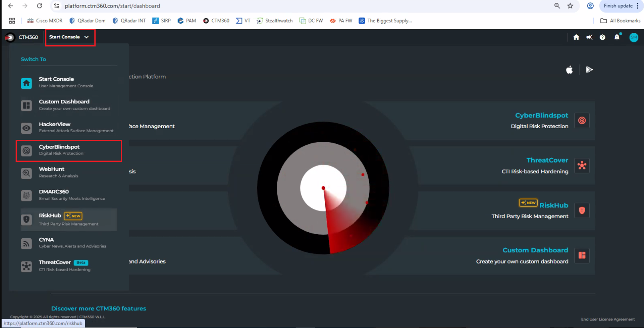Open CYNA Cyber News entry

pyautogui.click(x=69, y=243)
